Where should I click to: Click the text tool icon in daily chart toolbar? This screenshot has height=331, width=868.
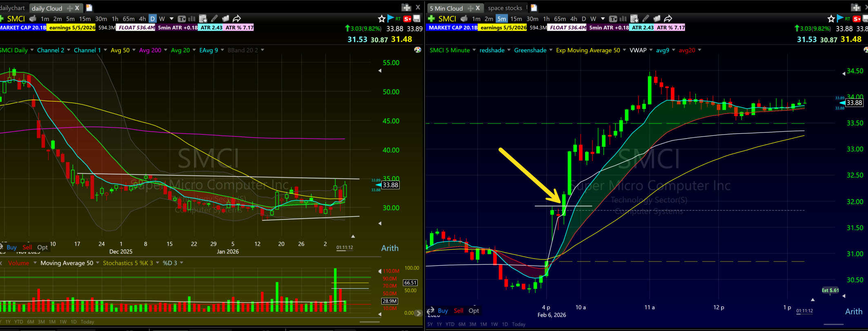pyautogui.click(x=182, y=19)
